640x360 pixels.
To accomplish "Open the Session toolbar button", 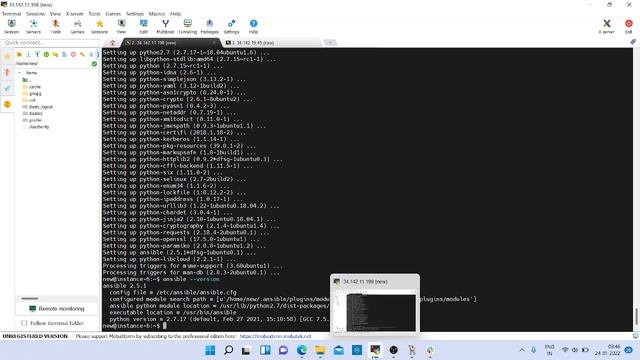I will pos(11,27).
